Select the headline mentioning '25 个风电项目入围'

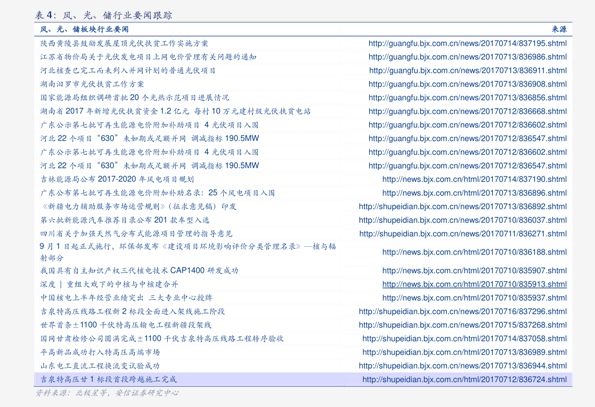click(x=157, y=193)
